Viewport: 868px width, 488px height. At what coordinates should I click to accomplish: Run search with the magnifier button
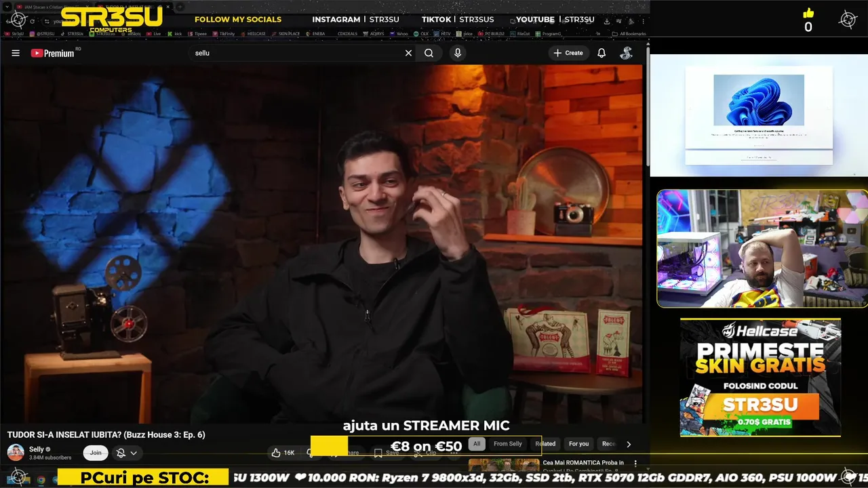click(x=429, y=53)
